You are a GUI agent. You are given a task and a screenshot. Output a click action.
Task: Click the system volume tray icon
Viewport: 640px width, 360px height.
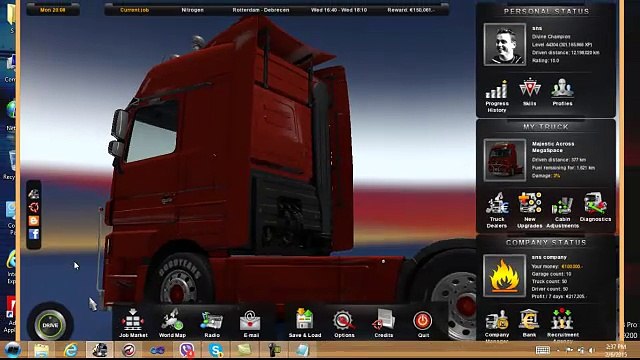pyautogui.click(x=591, y=350)
